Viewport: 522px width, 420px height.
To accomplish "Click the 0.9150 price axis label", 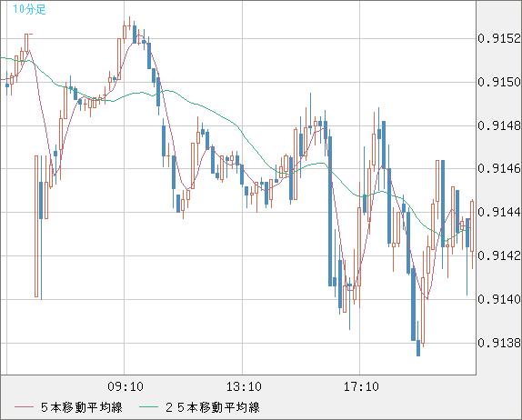I will tap(499, 82).
